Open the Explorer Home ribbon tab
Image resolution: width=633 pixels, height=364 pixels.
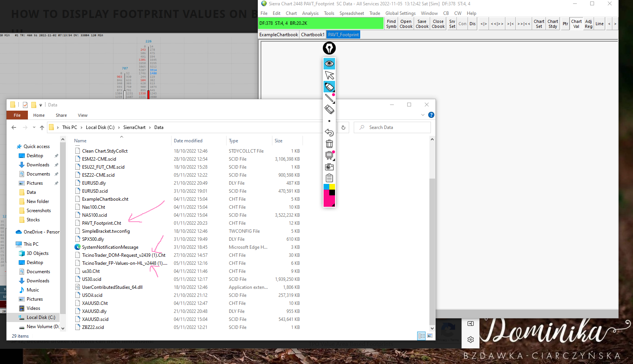(x=39, y=115)
